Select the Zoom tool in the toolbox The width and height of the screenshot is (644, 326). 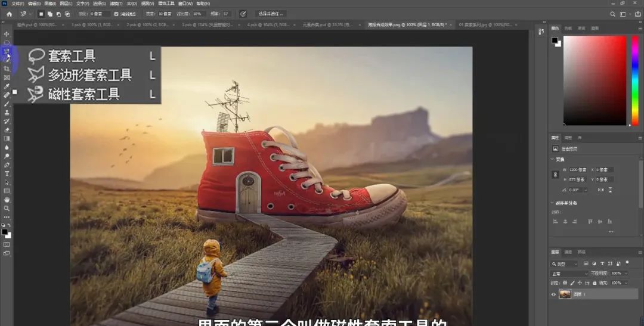pyautogui.click(x=7, y=209)
